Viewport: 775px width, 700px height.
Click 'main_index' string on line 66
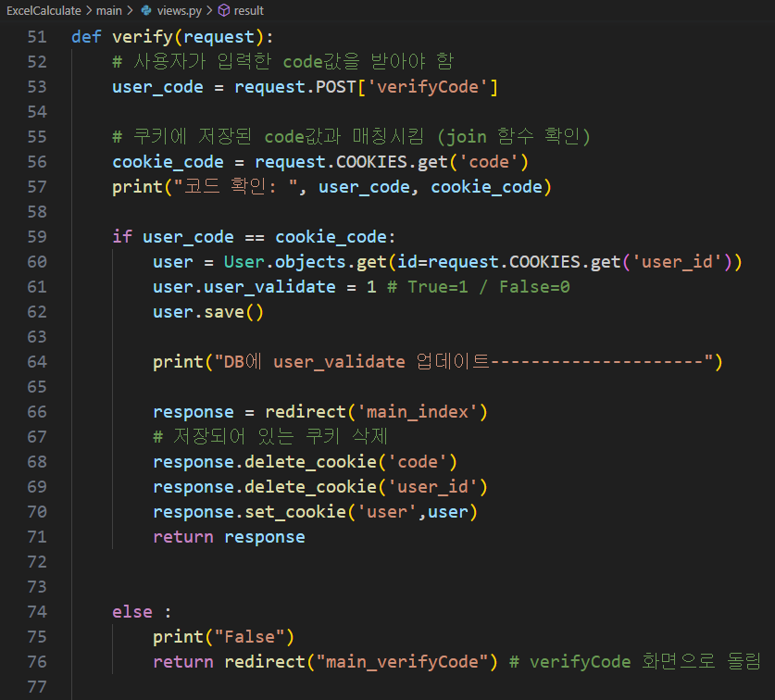418,412
